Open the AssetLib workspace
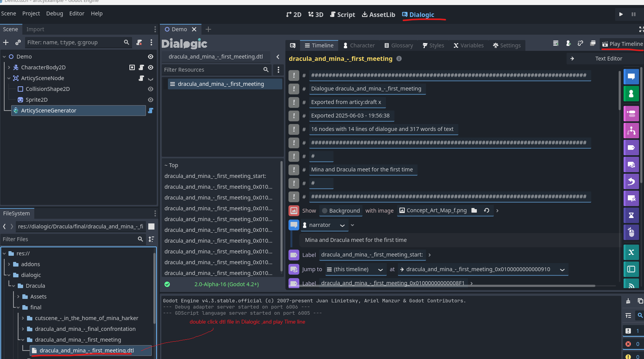 (x=378, y=15)
